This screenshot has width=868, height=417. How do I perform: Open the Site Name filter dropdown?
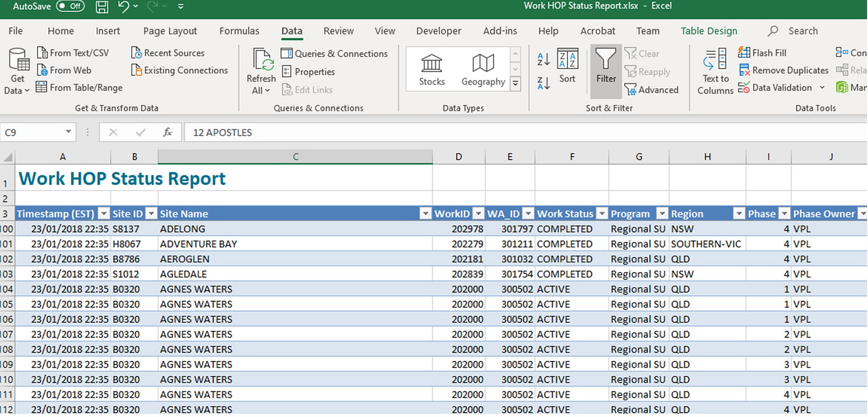[x=425, y=214]
